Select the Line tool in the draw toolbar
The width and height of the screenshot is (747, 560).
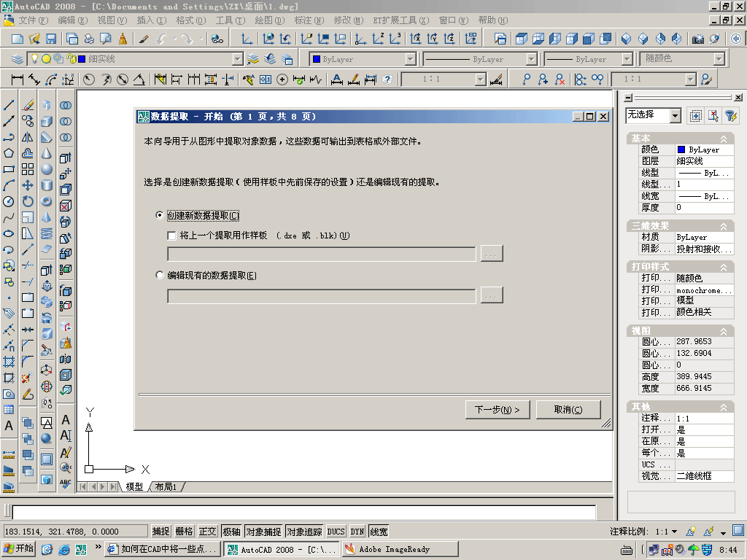[9, 105]
